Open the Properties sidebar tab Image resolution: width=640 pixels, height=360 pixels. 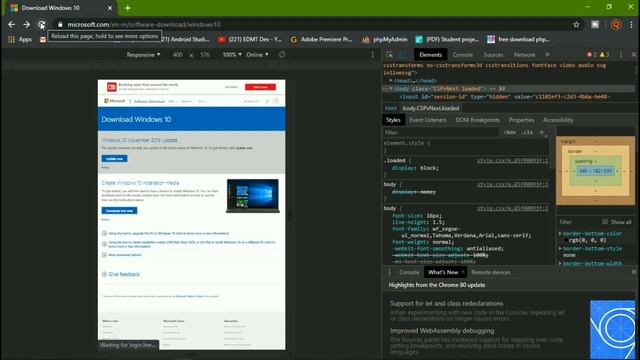(521, 120)
